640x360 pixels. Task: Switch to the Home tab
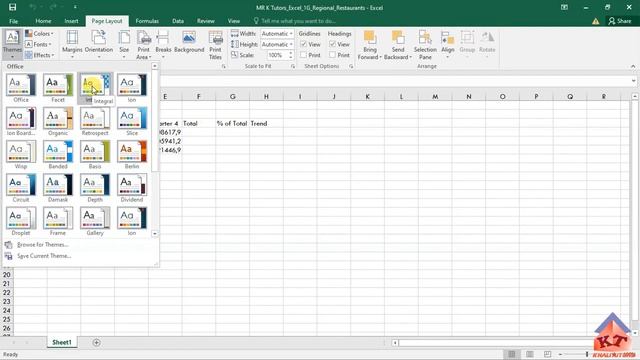coord(43,21)
